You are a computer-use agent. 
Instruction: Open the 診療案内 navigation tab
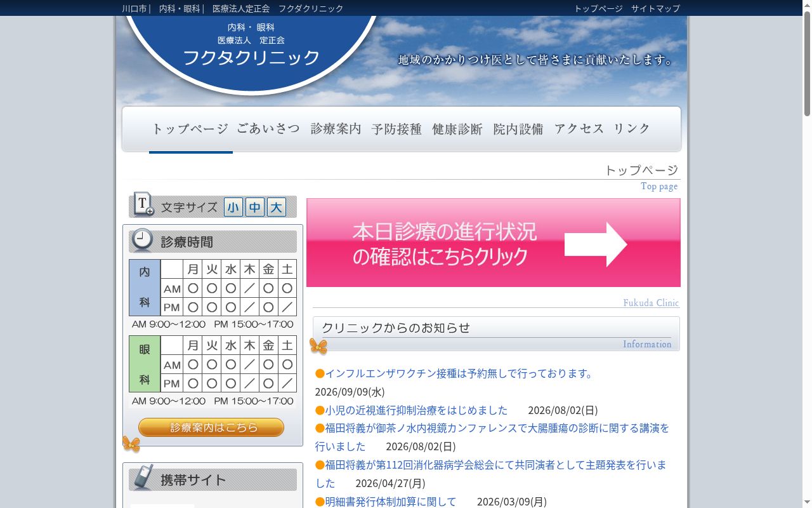coord(336,129)
